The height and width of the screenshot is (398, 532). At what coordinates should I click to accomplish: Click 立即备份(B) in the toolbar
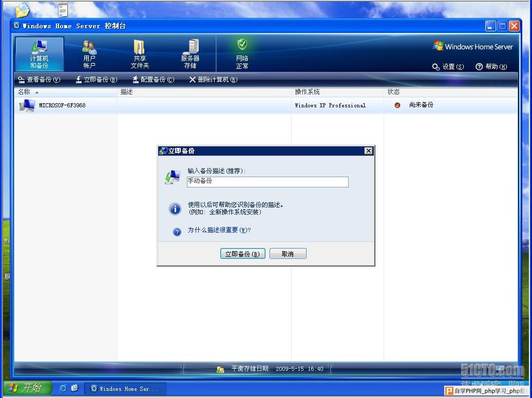[x=97, y=80]
